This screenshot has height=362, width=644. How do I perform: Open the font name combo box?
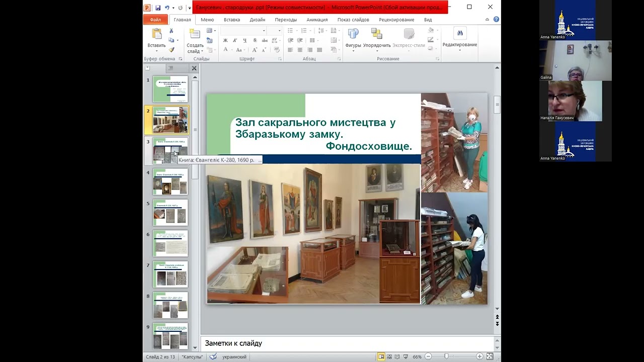pos(244,31)
